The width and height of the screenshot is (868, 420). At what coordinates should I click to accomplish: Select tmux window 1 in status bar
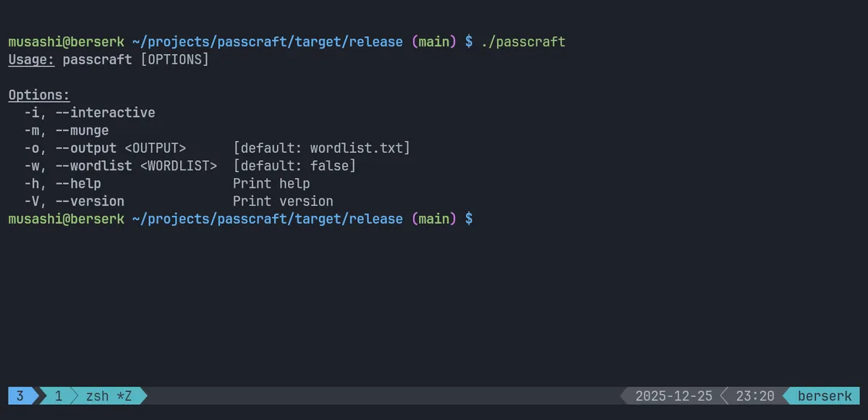tap(57, 395)
